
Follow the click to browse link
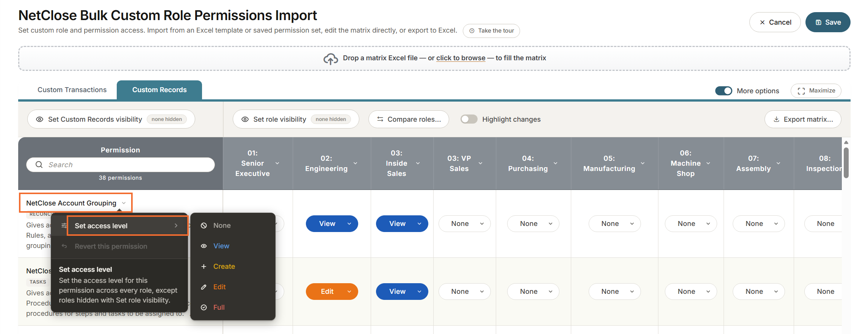point(461,58)
